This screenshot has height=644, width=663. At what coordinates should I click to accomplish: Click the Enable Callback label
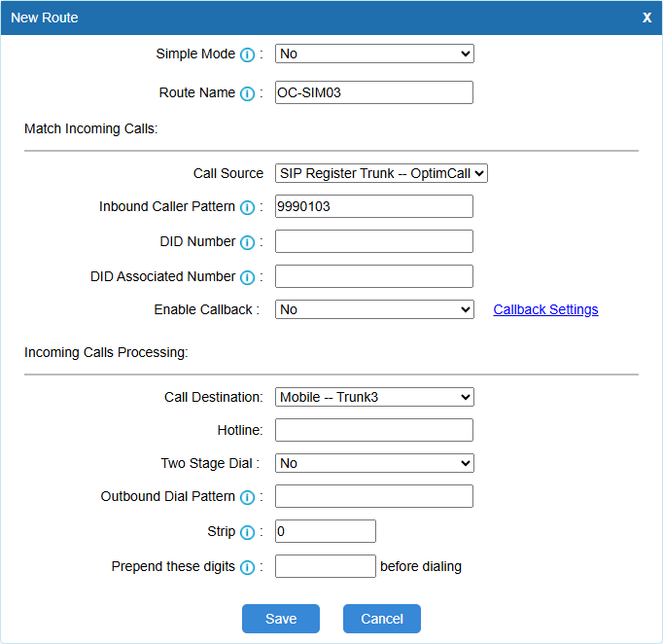coord(207,309)
